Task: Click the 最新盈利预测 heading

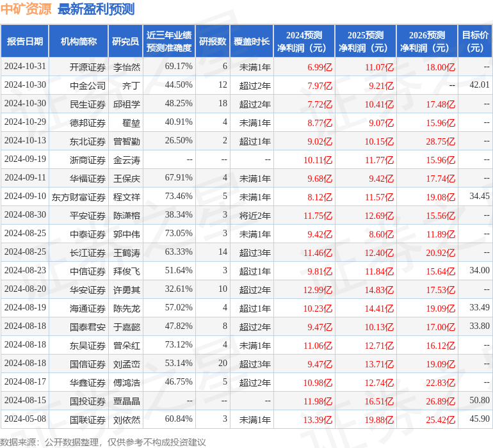Action: click(96, 9)
